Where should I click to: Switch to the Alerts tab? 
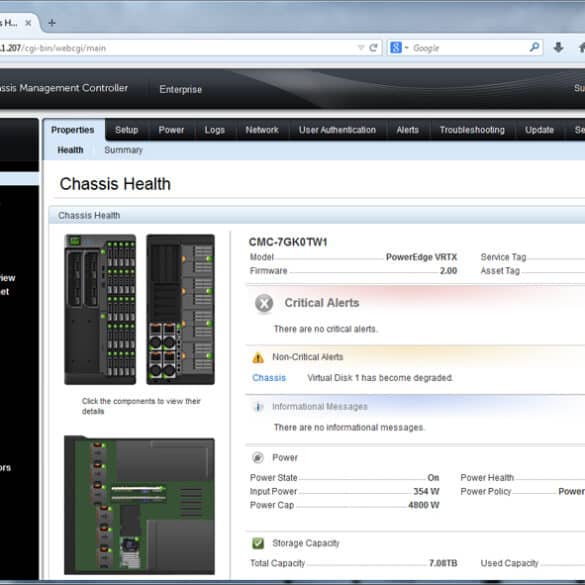pos(407,130)
